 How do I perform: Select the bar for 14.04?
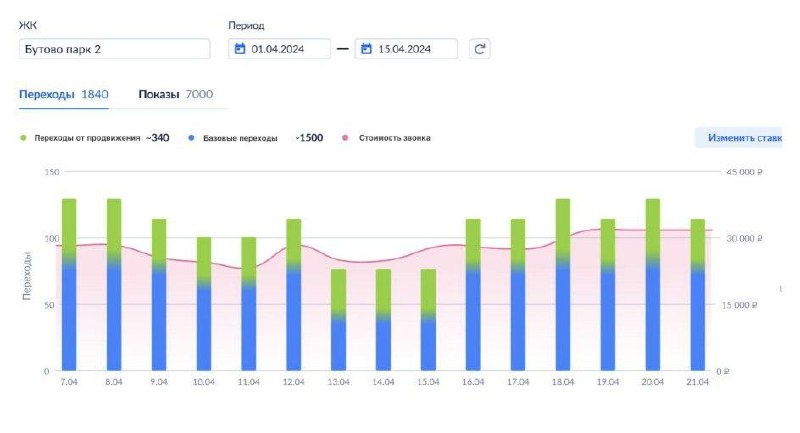click(383, 320)
